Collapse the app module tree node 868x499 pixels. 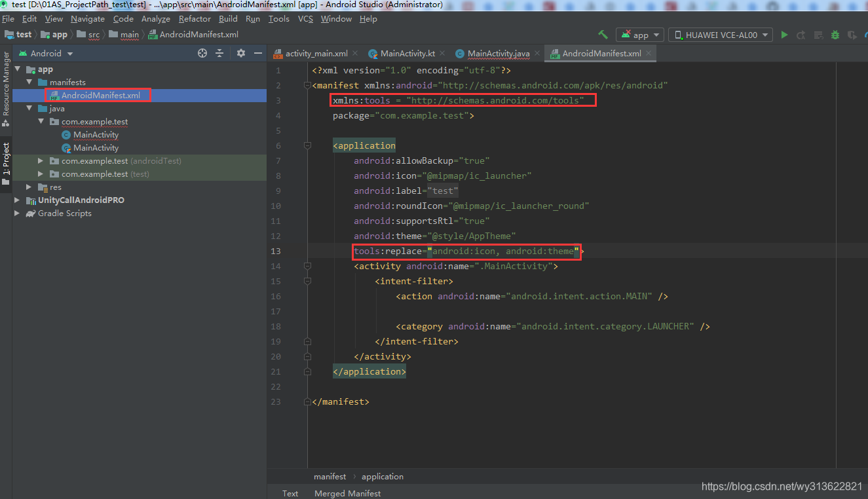click(18, 69)
